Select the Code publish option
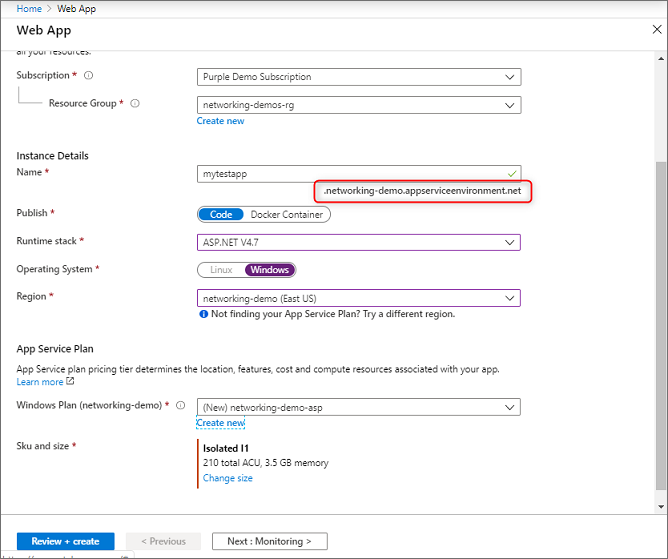Image resolution: width=668 pixels, height=559 pixels. [220, 214]
